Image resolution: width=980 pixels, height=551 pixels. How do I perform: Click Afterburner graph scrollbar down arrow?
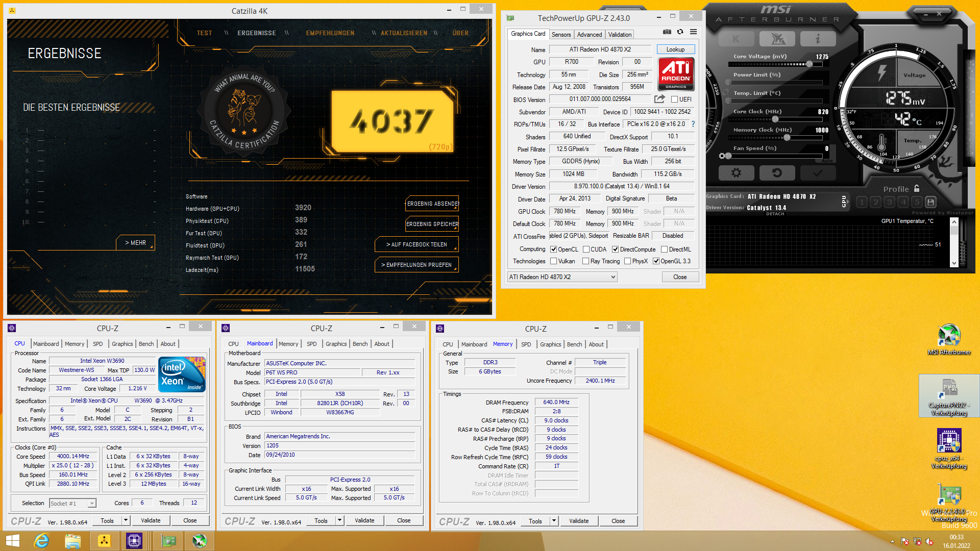click(x=954, y=263)
